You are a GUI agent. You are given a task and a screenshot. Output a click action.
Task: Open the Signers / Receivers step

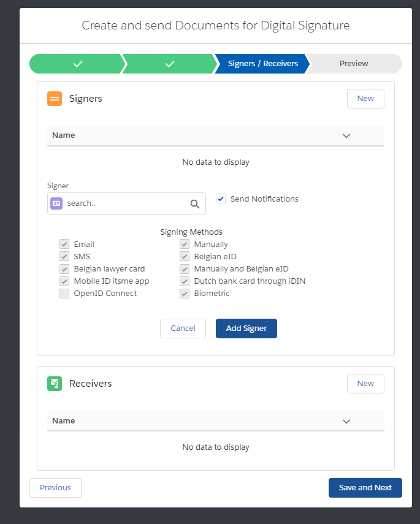(262, 64)
